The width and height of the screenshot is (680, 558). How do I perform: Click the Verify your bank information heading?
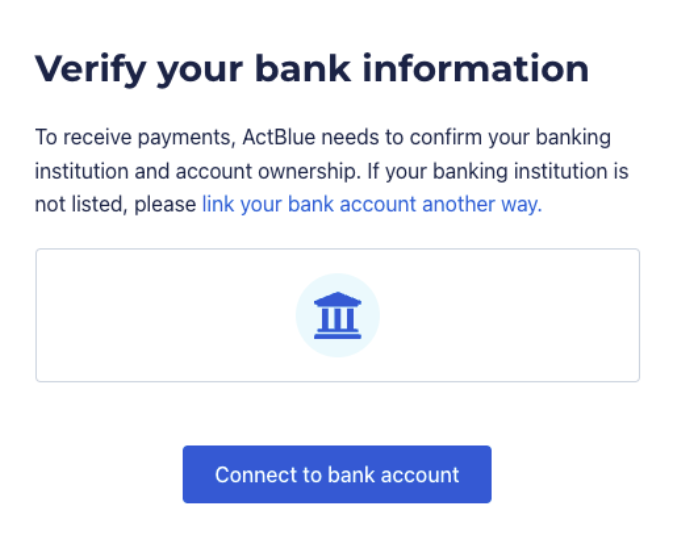pos(311,69)
